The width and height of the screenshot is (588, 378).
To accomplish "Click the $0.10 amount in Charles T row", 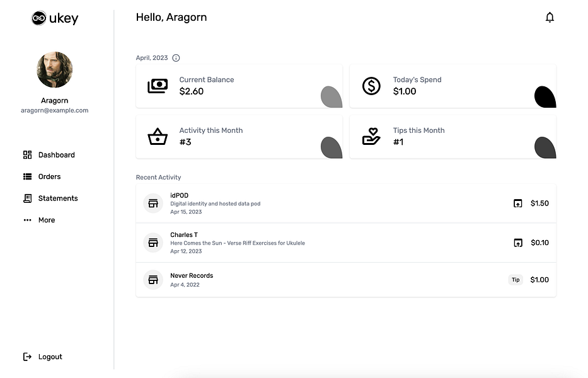I will [x=539, y=243].
